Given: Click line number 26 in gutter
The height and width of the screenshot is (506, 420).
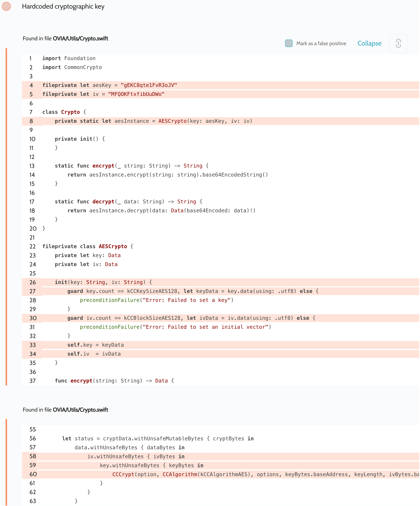Looking at the screenshot, I should (32, 282).
